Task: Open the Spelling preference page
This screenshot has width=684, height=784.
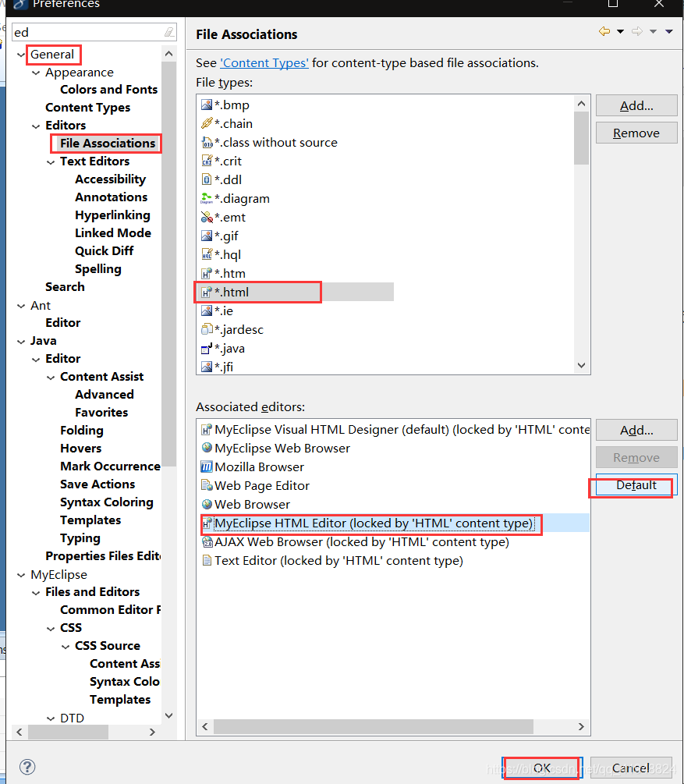Action: (98, 269)
